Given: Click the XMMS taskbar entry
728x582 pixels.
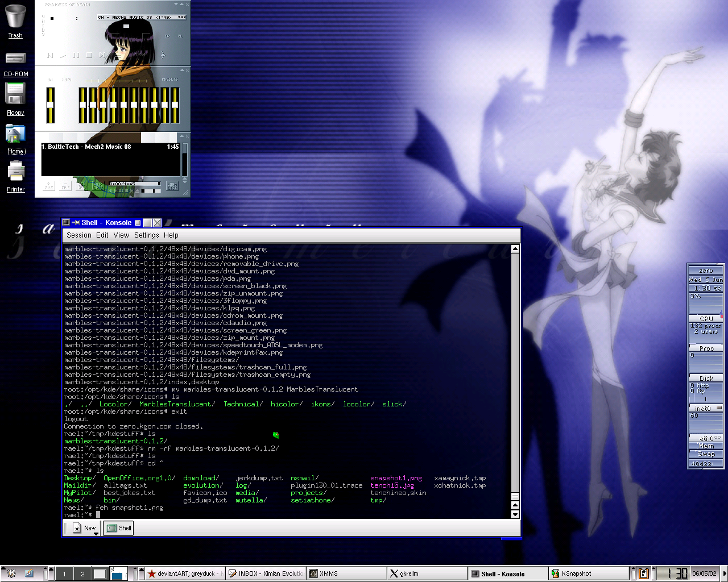Looking at the screenshot, I should click(347, 573).
